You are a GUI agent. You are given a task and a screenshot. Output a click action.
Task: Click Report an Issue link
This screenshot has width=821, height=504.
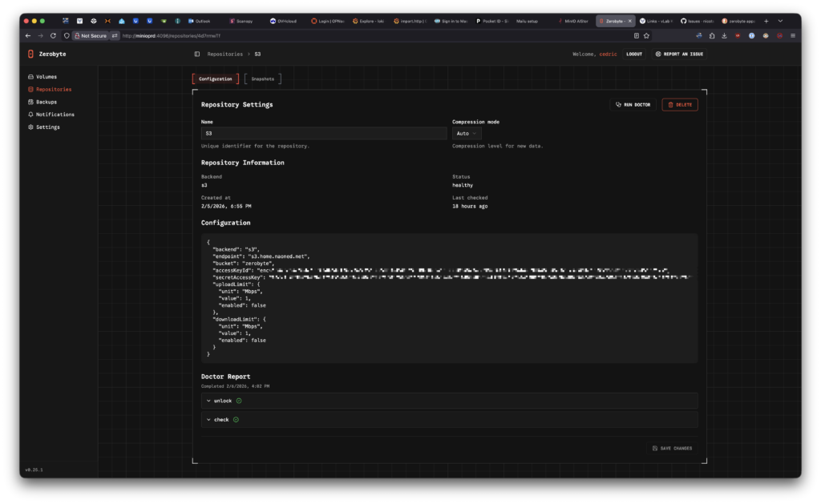coord(680,54)
